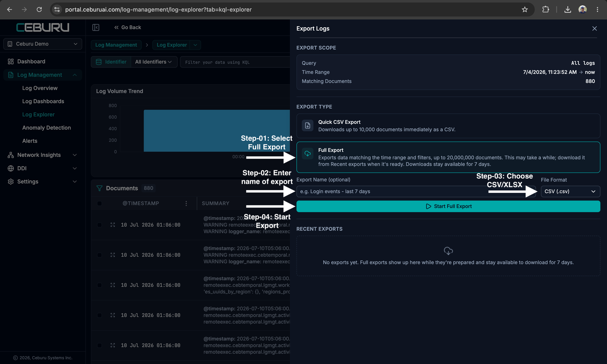Click the Start Full Export button

click(448, 206)
